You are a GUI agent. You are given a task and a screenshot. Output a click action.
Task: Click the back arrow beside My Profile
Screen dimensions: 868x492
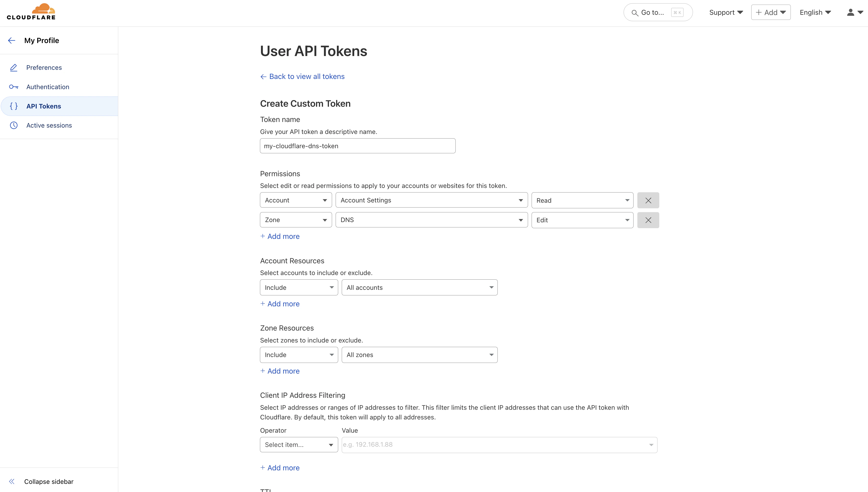point(11,40)
